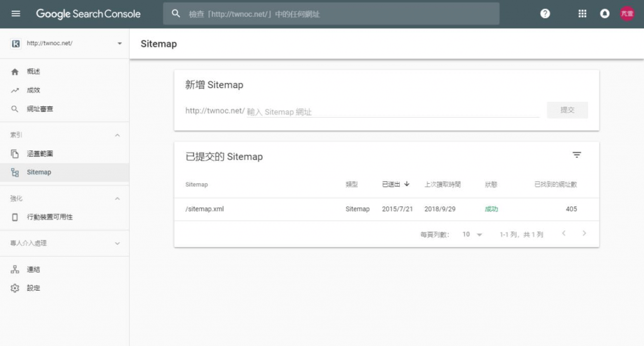Click the 1-1 列 pagination text
The width and height of the screenshot is (644, 346).
[521, 235]
